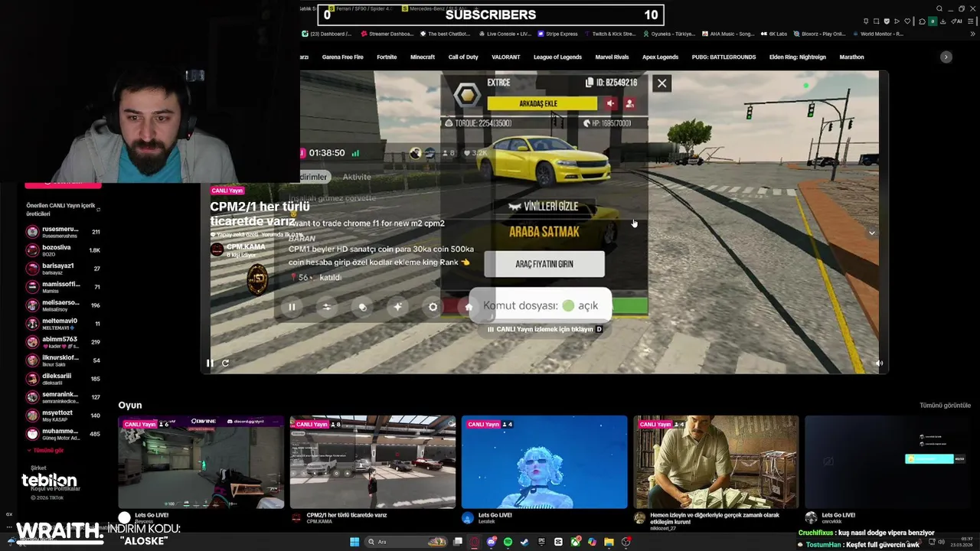Open blue anime girl live thumbnail
The image size is (980, 551).
(x=544, y=462)
